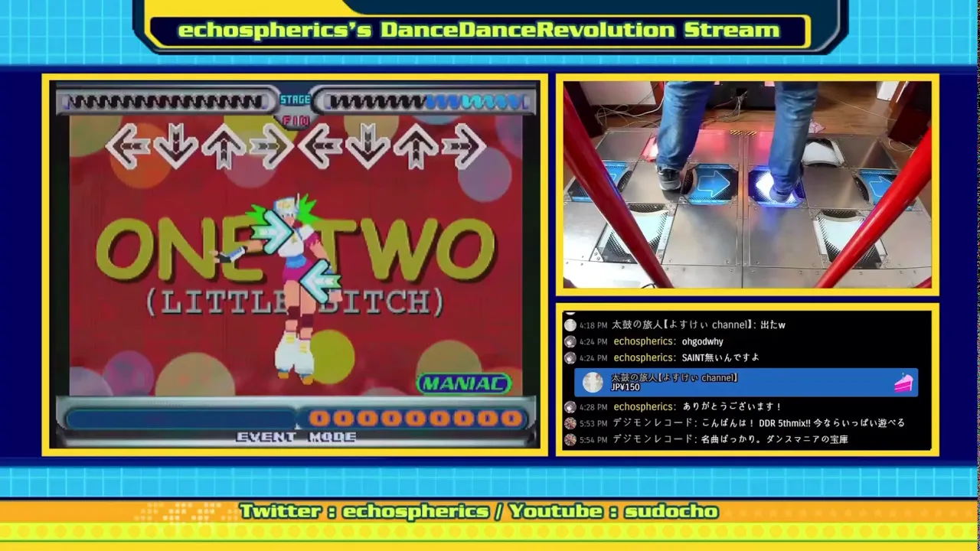The image size is (980, 551).
Task: Click the ohgodwhy chat message text
Action: [702, 341]
